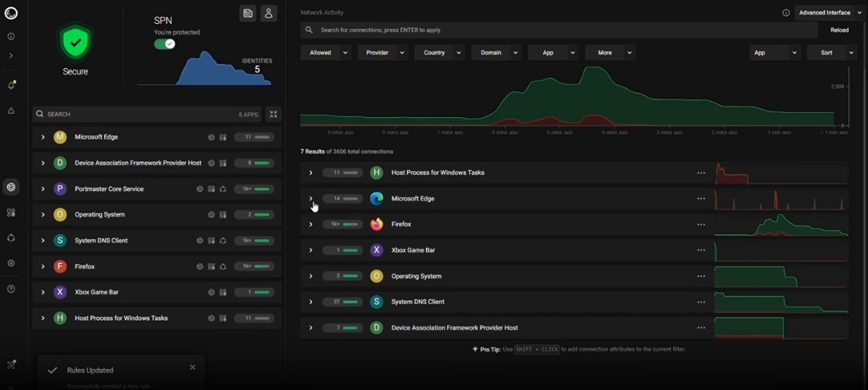Image resolution: width=868 pixels, height=390 pixels.
Task: Open the Advanced Interface selector
Action: point(829,13)
